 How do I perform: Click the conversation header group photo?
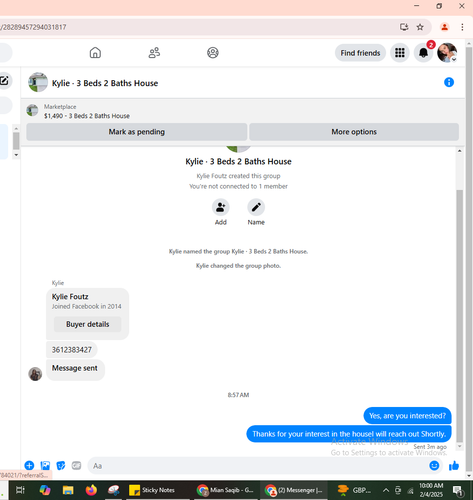[38, 82]
